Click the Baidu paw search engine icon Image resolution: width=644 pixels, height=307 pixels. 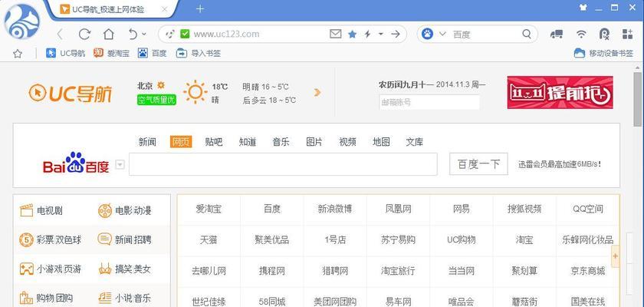427,34
